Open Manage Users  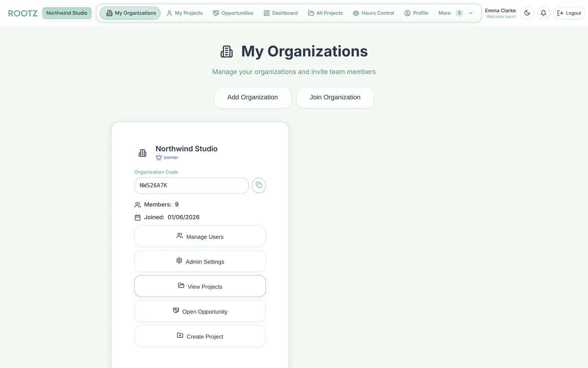click(x=200, y=236)
